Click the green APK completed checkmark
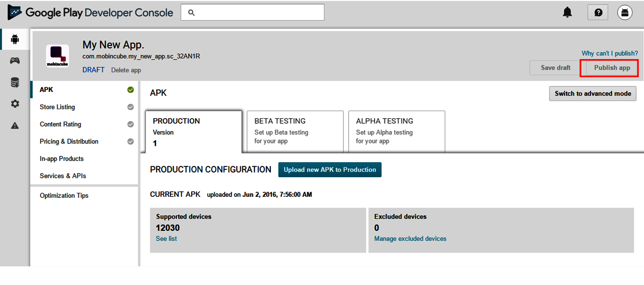This screenshot has width=644, height=285. 130,90
